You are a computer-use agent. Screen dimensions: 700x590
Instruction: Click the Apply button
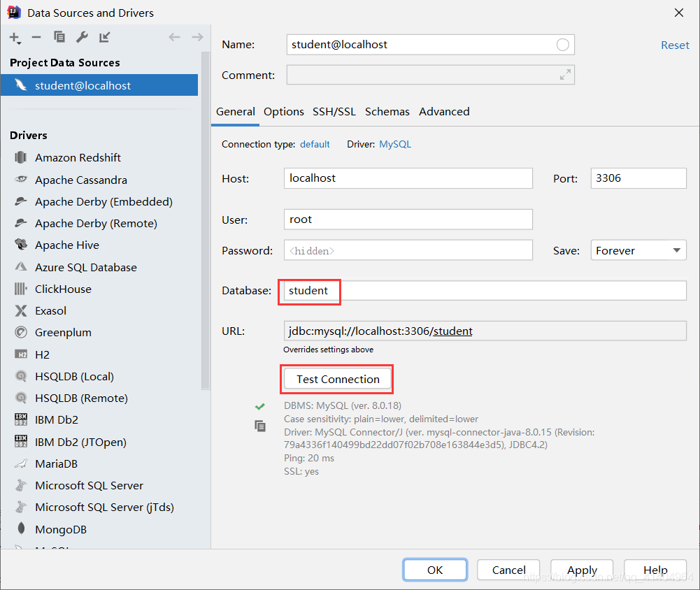coord(582,570)
